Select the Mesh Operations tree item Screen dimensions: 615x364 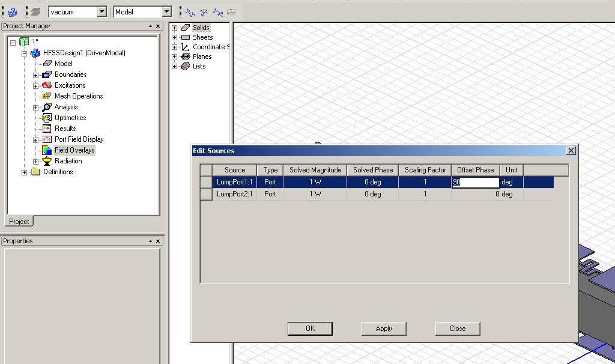pyautogui.click(x=79, y=96)
